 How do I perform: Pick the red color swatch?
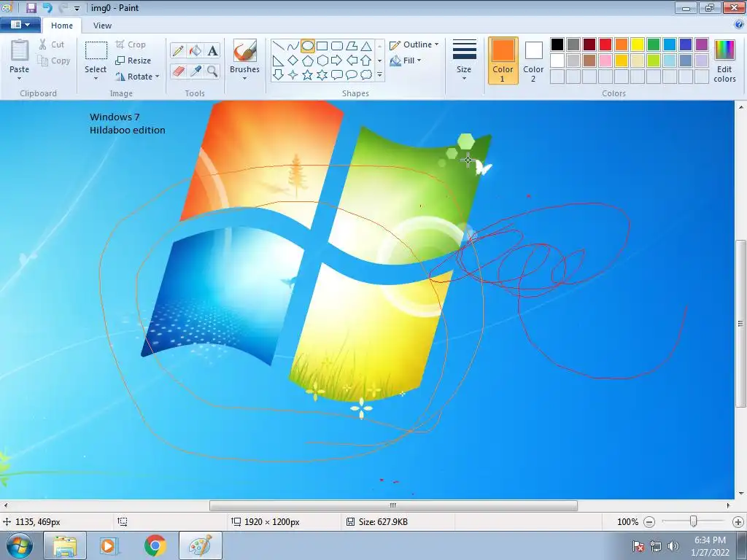605,44
